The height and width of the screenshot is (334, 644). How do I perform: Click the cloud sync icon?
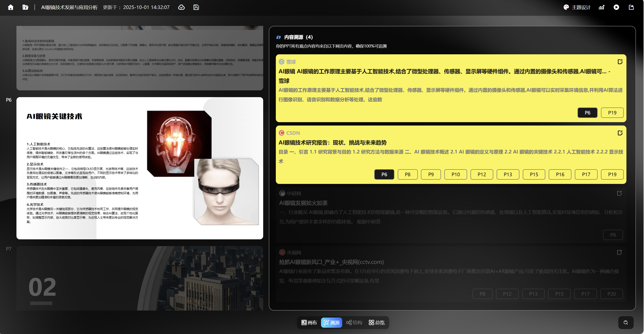pyautogui.click(x=181, y=7)
